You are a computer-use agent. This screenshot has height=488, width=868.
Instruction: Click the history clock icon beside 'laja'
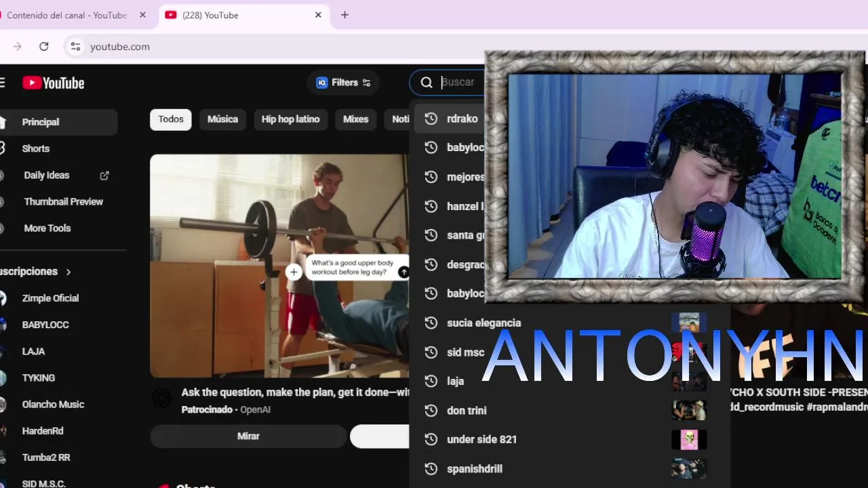click(x=431, y=381)
